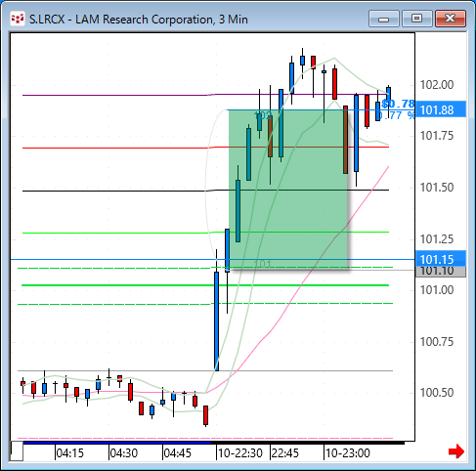Click the 101.25 price axis value
The width and height of the screenshot is (476, 471).
tap(437, 239)
